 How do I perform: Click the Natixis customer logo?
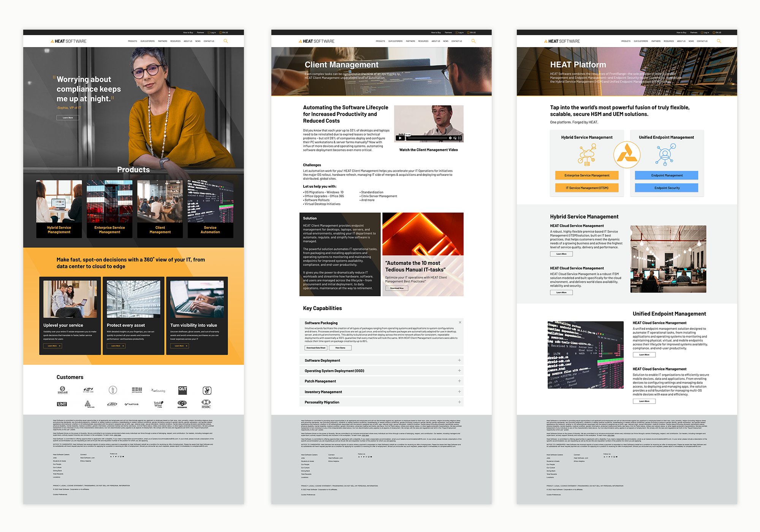click(x=131, y=404)
